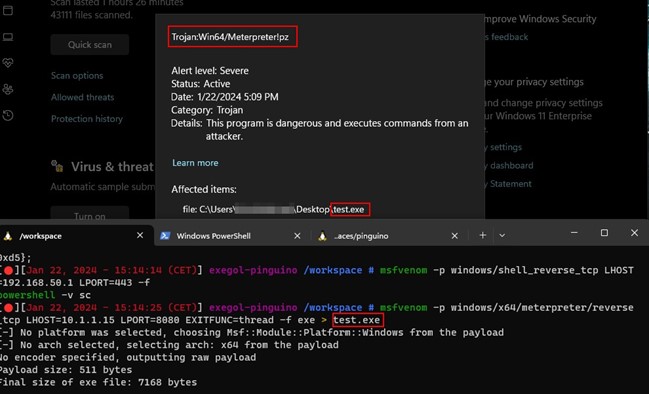Close the Windows PowerShell tab
Image resolution: width=649 pixels, height=394 pixels.
pyautogui.click(x=297, y=236)
